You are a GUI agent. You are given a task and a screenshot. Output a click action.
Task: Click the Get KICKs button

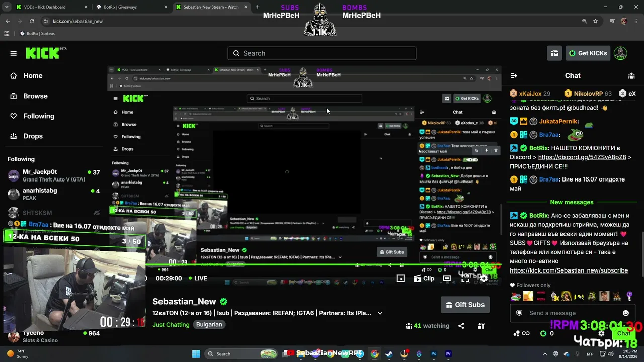[x=588, y=53]
